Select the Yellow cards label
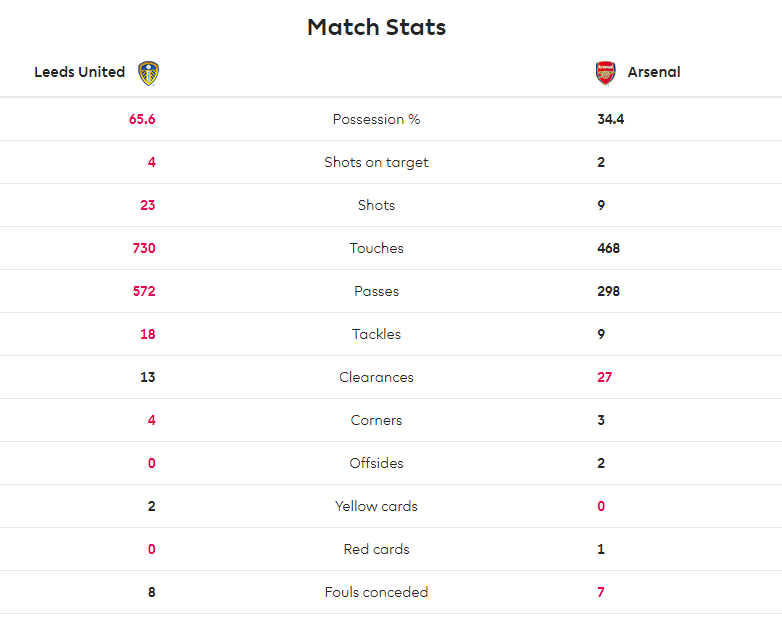This screenshot has height=630, width=782. pos(377,506)
